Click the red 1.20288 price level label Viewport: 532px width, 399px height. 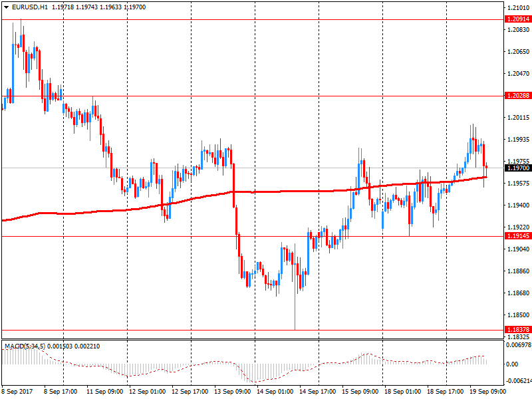[518, 96]
